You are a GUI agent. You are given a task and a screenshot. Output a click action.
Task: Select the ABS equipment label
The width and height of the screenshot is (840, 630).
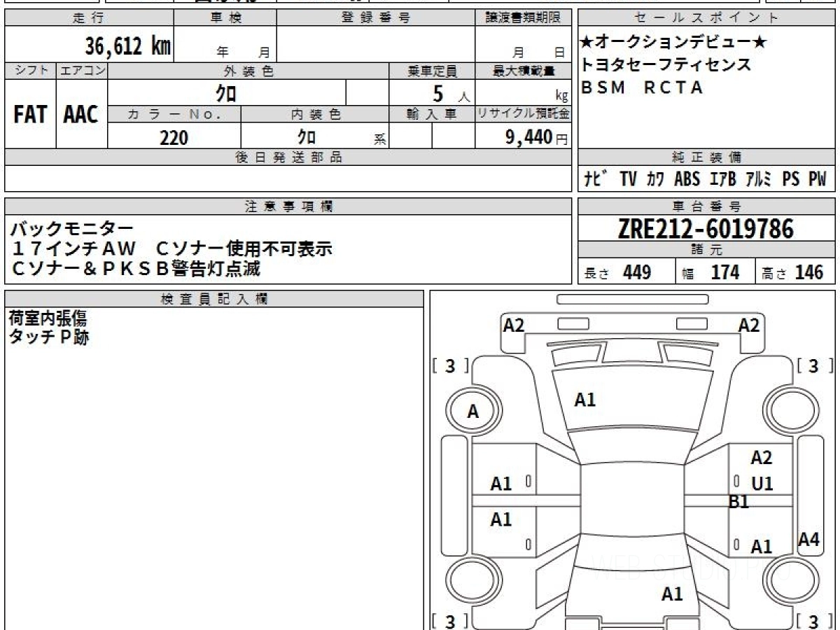tap(687, 179)
